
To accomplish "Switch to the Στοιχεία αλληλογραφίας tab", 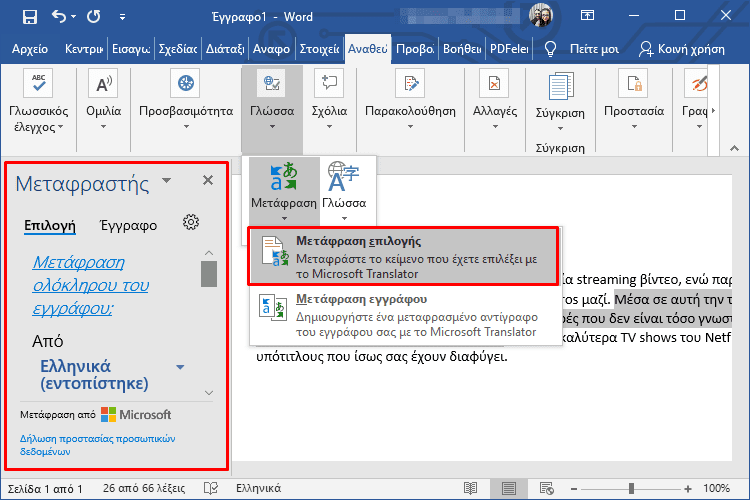I will pos(319,49).
